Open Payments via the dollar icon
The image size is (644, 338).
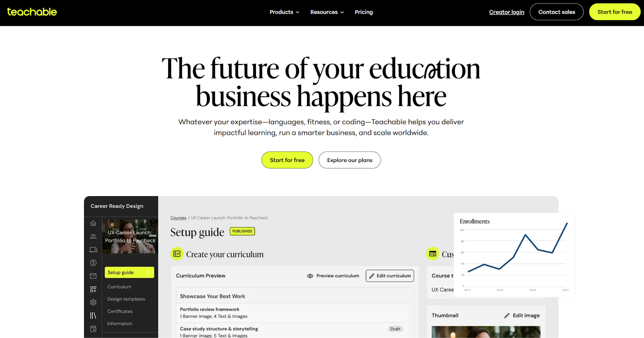coord(93,262)
